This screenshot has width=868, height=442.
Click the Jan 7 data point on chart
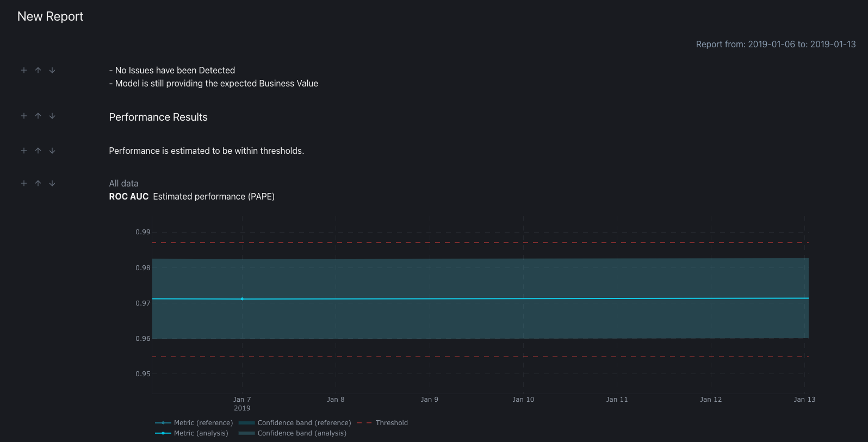point(242,299)
